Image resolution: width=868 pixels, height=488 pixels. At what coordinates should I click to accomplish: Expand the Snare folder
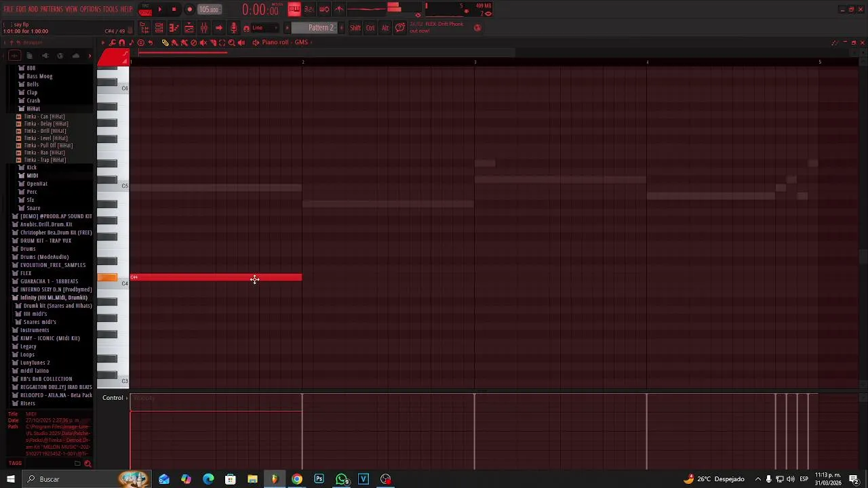pyautogui.click(x=33, y=208)
